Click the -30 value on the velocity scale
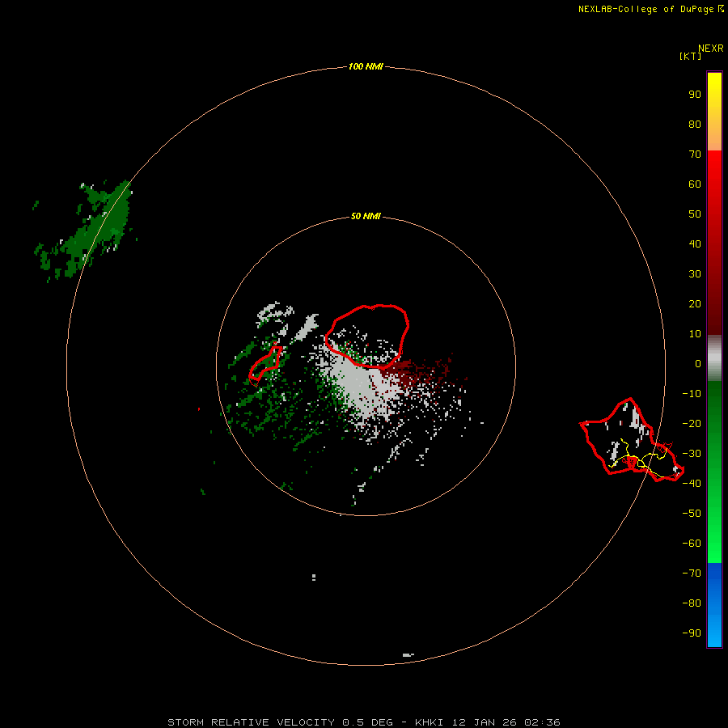The width and height of the screenshot is (728, 728). click(692, 454)
